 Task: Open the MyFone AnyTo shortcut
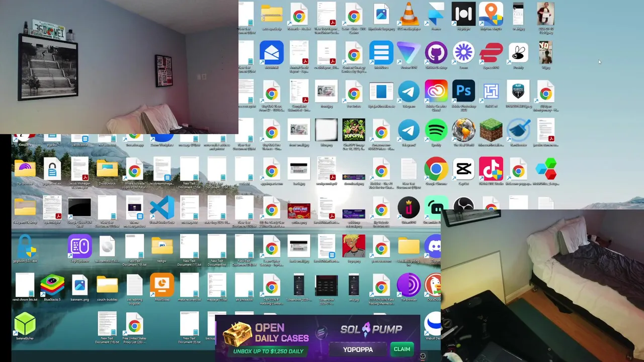click(x=491, y=15)
